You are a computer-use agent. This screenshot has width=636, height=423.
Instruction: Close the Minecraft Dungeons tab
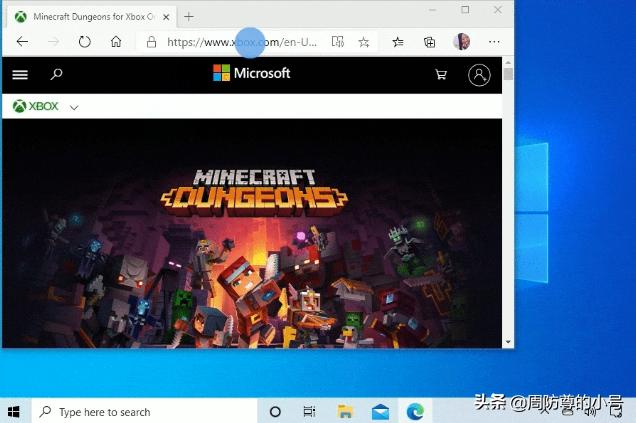(x=166, y=17)
